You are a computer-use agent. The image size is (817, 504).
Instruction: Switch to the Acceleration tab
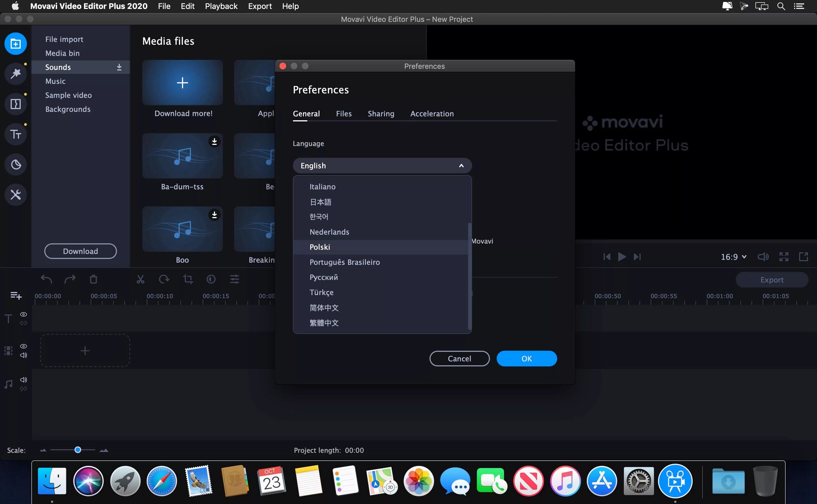click(x=432, y=114)
